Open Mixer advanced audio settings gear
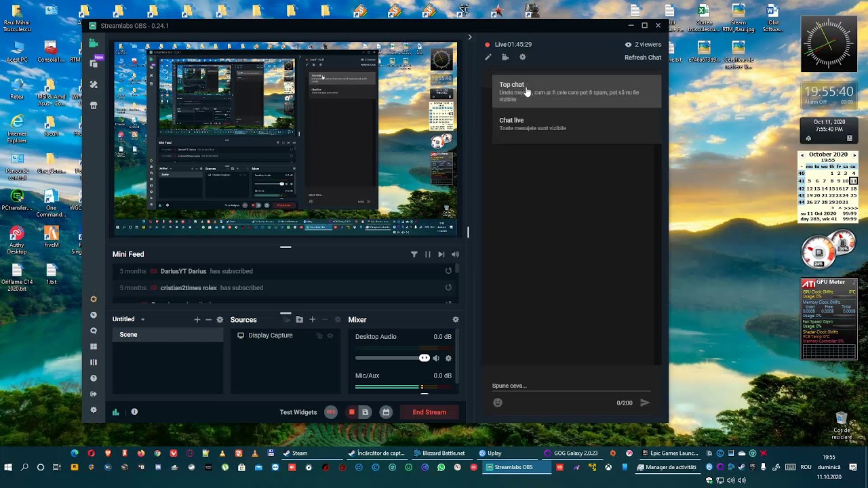Screen dimensions: 868x488 point(456,320)
